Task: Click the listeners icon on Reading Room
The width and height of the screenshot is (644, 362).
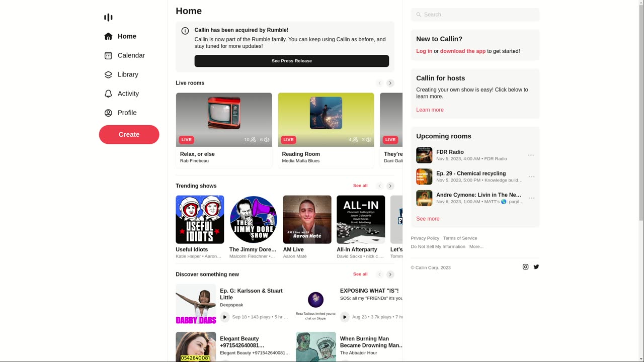Action: [355, 140]
